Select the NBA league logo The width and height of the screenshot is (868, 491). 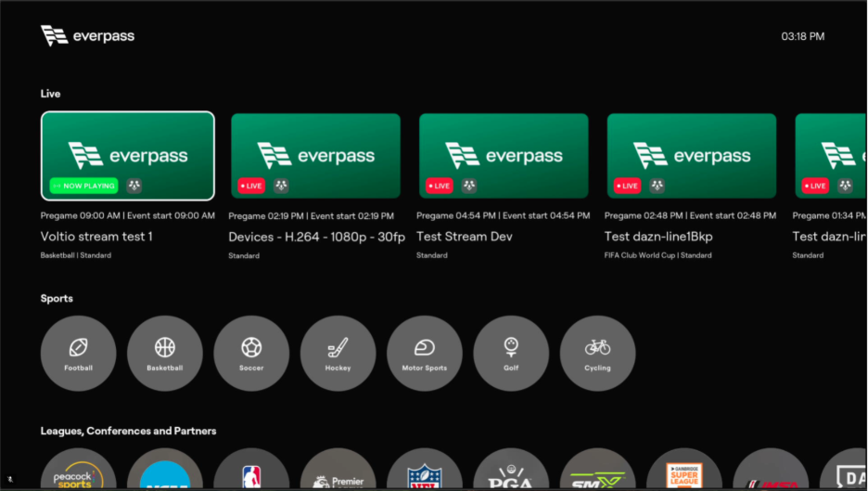pyautogui.click(x=251, y=473)
